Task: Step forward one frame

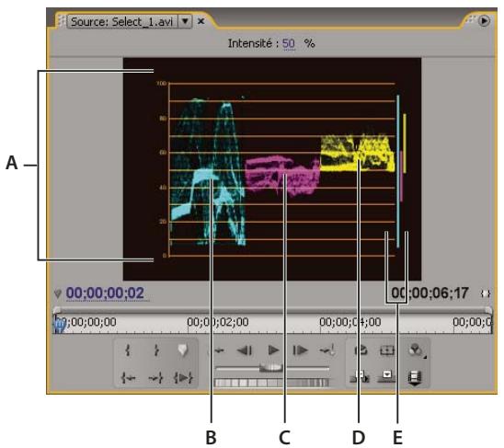Action: tap(300, 350)
